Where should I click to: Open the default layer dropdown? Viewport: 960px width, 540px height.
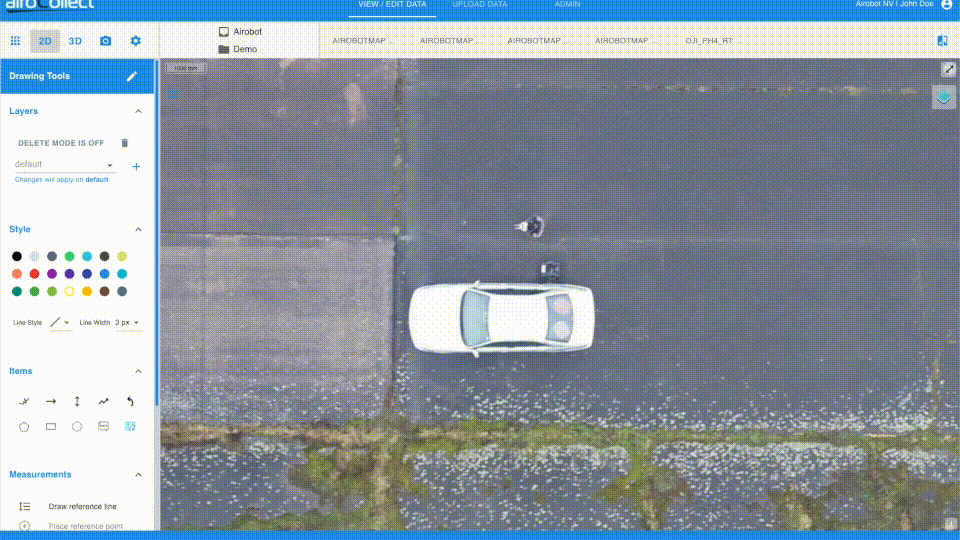pyautogui.click(x=65, y=165)
